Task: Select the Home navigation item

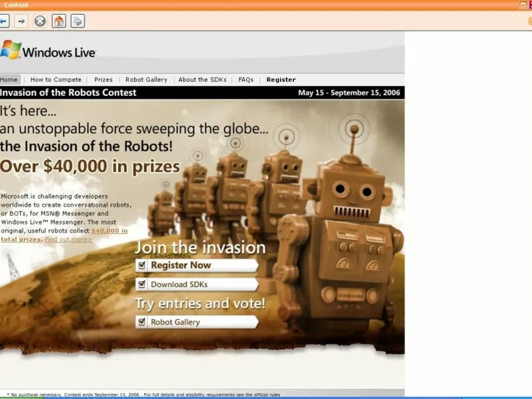Action: pyautogui.click(x=9, y=79)
